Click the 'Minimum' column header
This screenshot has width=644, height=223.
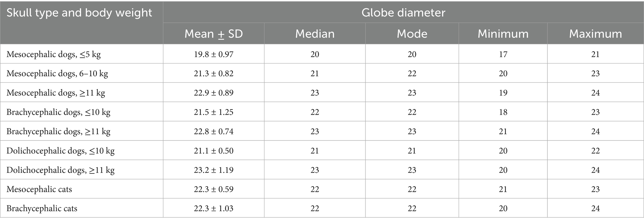coord(503,34)
